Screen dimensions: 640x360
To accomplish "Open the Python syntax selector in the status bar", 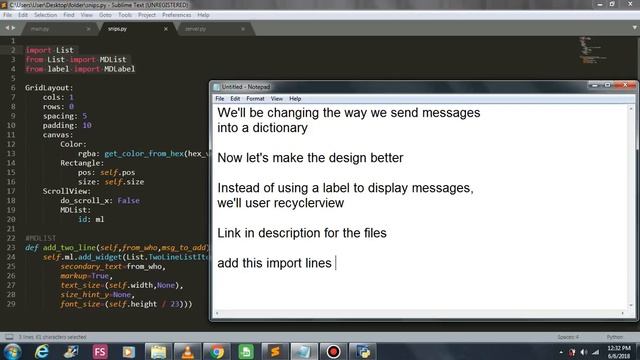I will (x=615, y=337).
